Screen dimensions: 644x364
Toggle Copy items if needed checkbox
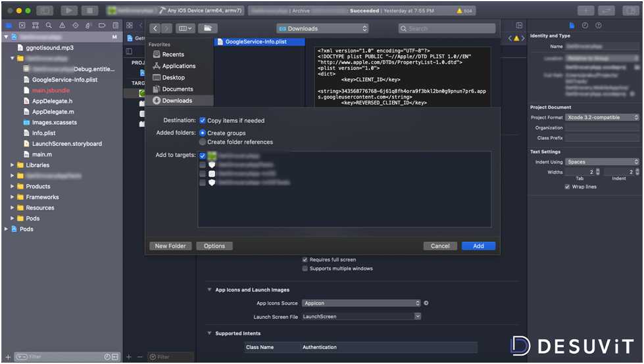(x=202, y=120)
